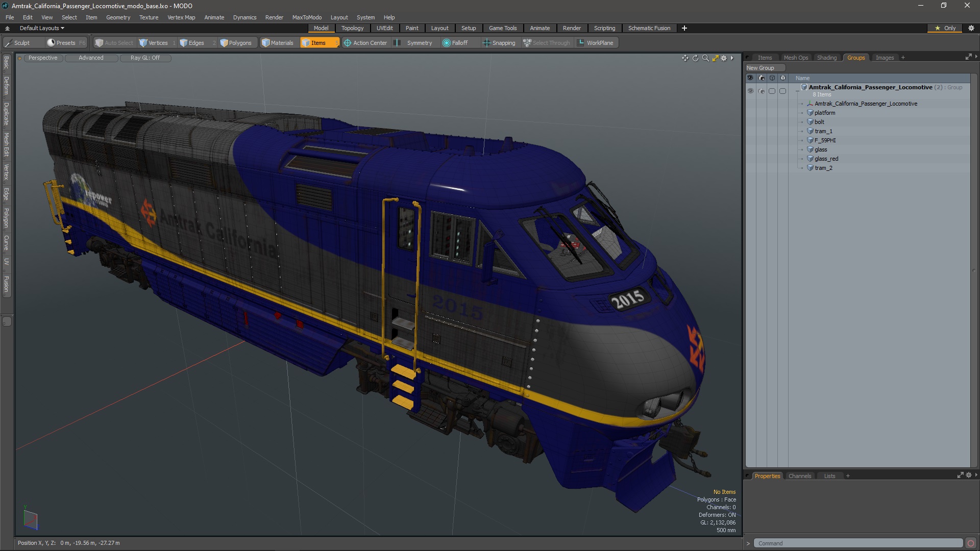Open the viewport settings gear
980x551 pixels.
724,58
